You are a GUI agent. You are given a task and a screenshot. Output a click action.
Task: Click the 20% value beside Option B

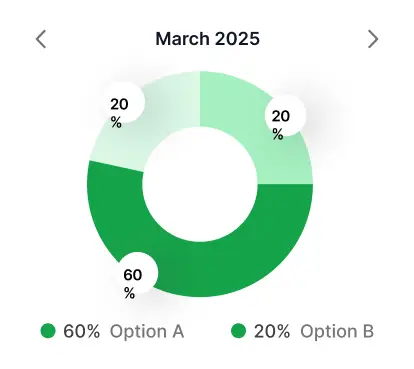(272, 331)
